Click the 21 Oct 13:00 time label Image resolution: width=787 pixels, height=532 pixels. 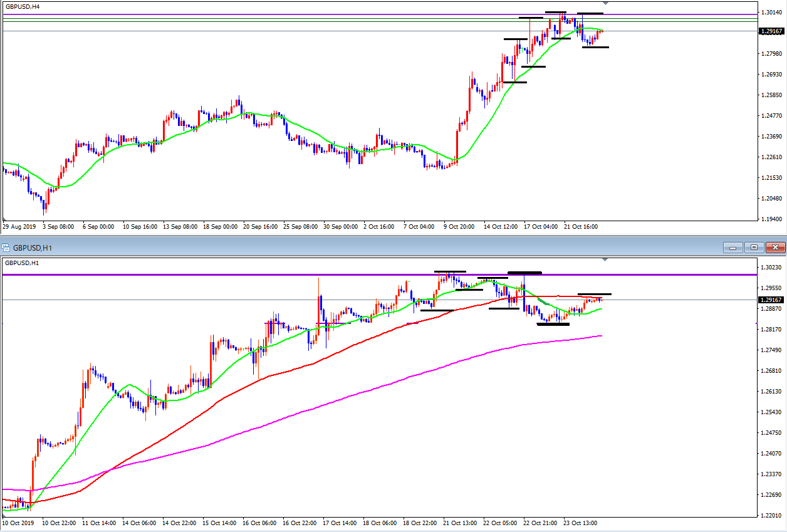click(461, 523)
